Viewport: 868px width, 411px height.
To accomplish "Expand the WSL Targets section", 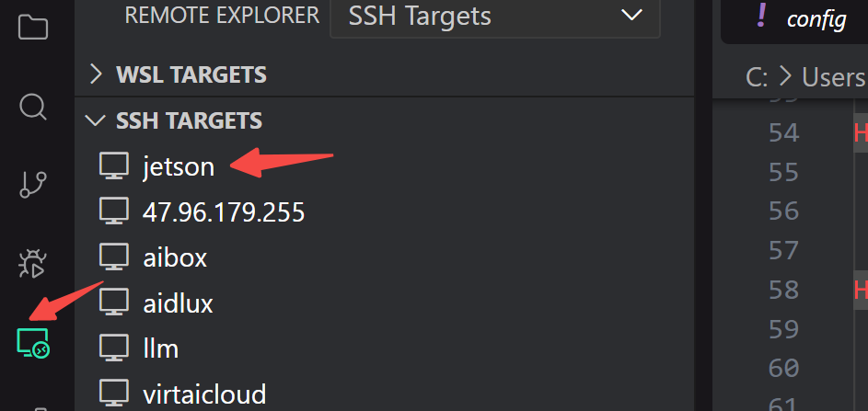I will point(95,74).
